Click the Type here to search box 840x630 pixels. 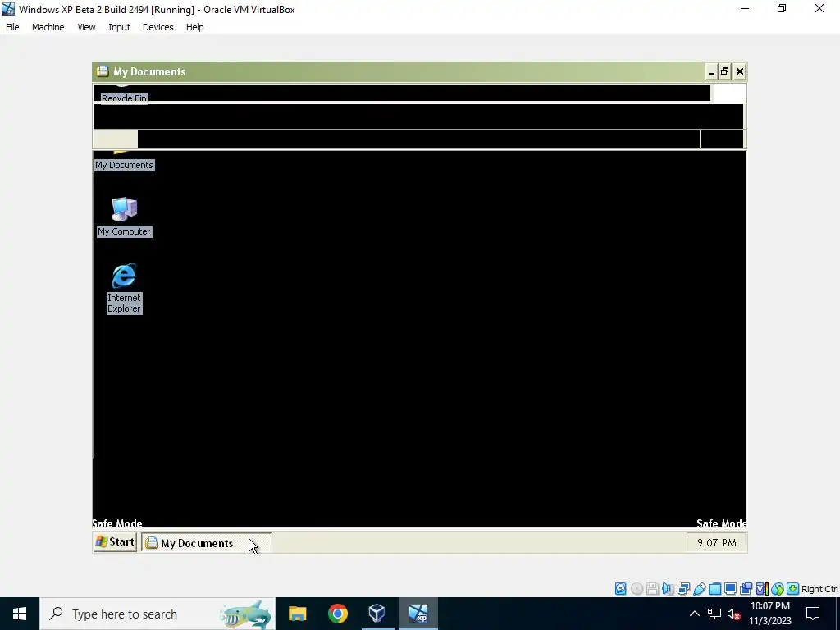click(157, 614)
